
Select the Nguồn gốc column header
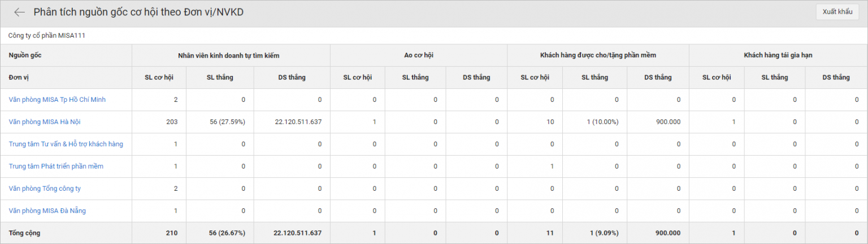click(x=25, y=55)
